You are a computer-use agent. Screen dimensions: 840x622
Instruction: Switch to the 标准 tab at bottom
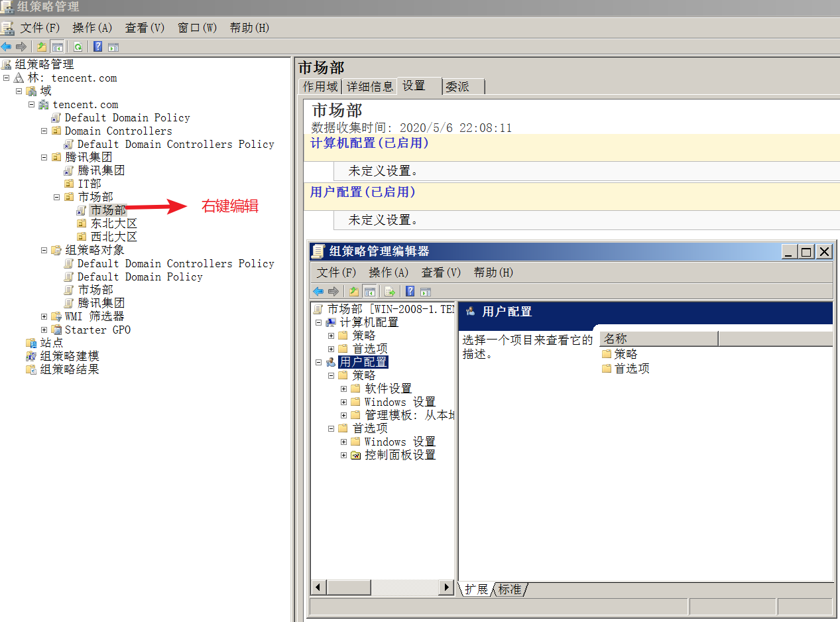tap(510, 590)
